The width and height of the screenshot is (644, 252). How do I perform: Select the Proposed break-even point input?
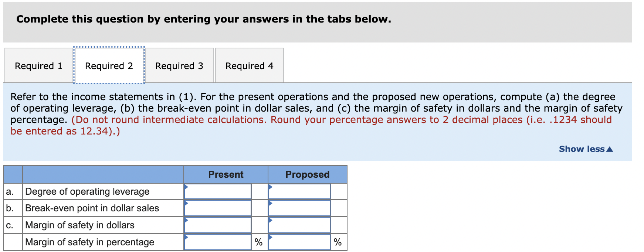[299, 208]
